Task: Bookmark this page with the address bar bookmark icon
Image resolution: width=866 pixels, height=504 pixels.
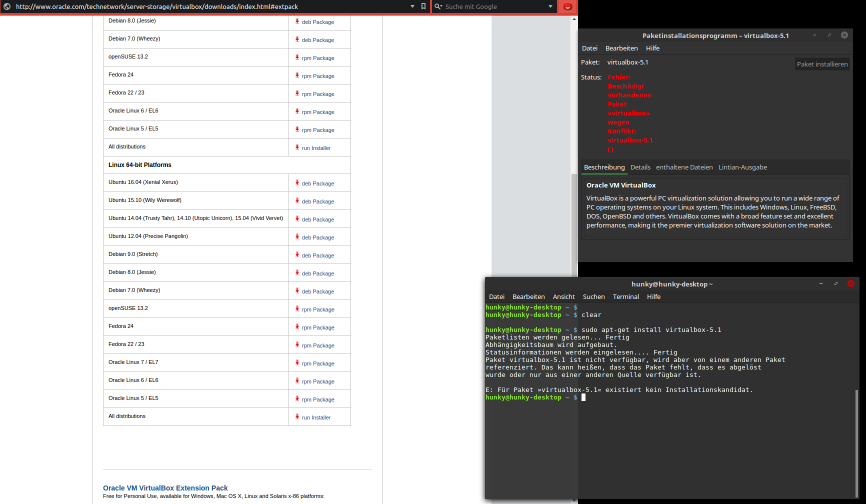Action: [x=423, y=6]
